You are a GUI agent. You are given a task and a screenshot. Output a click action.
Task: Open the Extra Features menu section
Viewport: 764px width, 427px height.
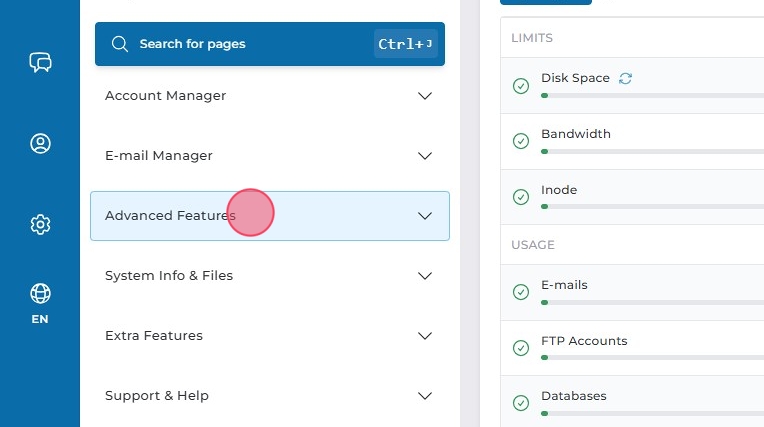coord(154,336)
